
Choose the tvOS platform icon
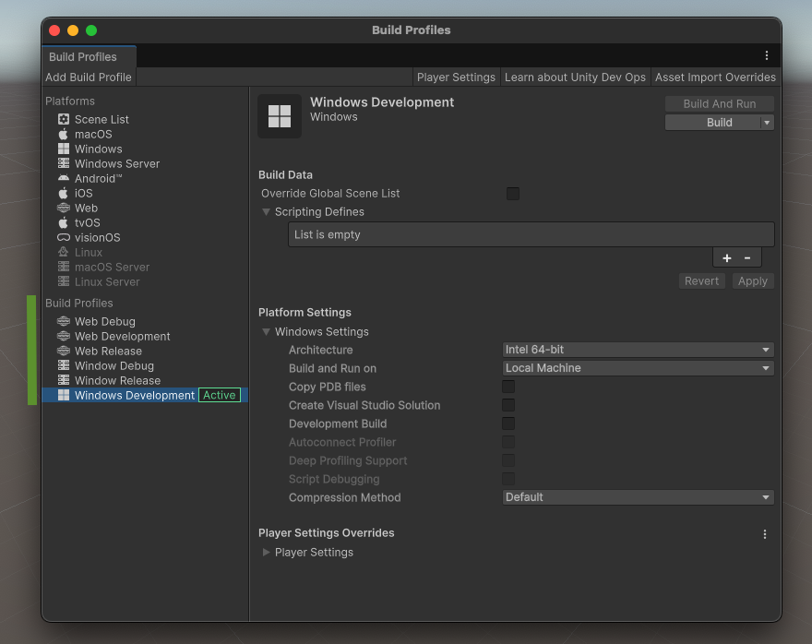(63, 222)
